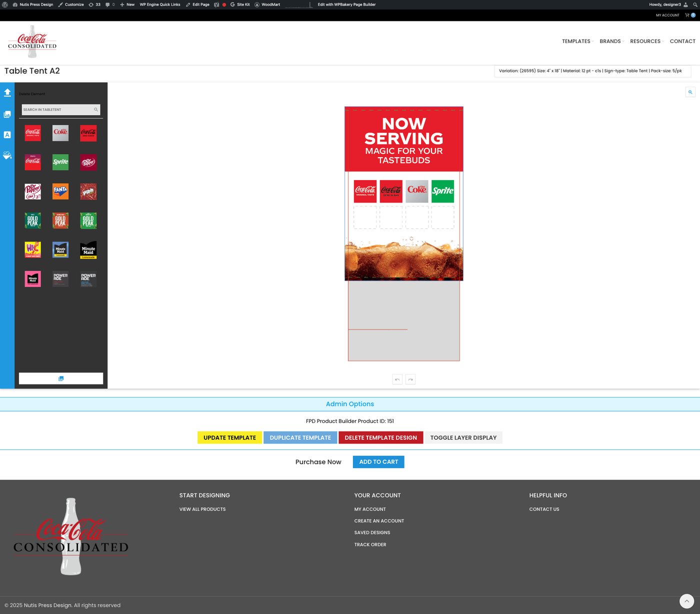Choose the Hi-C logo thumbnail
The image size is (700, 614).
pyautogui.click(x=33, y=249)
